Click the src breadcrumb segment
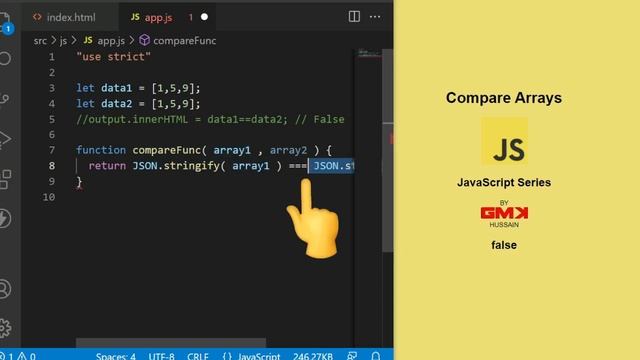Viewport: 640px width, 360px height. [40, 40]
